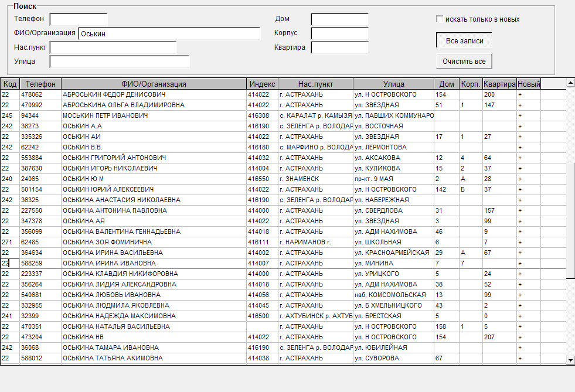The height and width of the screenshot is (392, 575).
Task: Select row ОСЬКИНА ЛЮДМИЛА ЯКОВЛЕВНА
Action: click(283, 305)
